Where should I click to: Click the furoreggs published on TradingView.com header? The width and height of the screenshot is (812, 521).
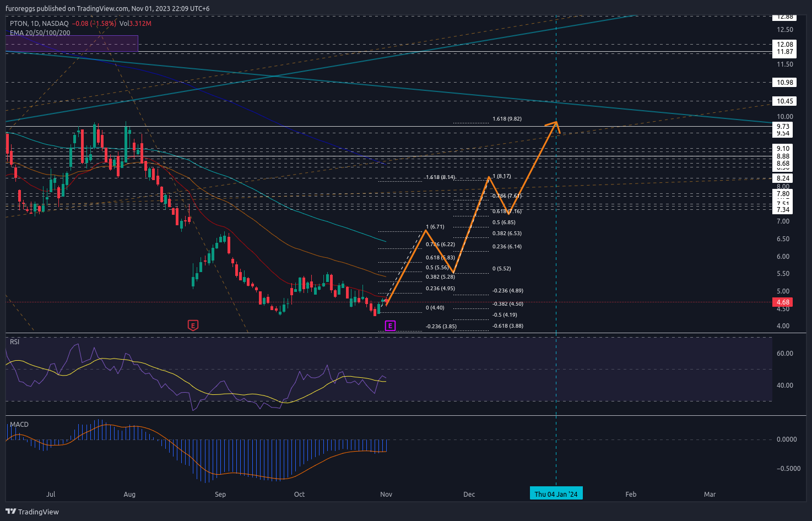tap(107, 9)
